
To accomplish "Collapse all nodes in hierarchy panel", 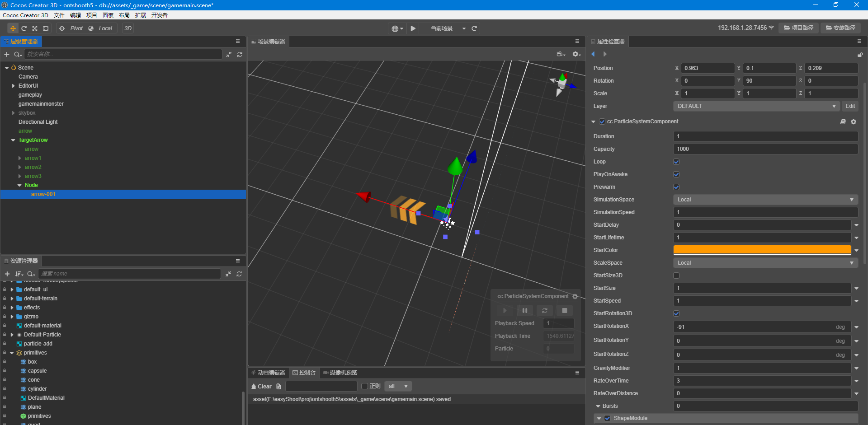I will (x=229, y=55).
